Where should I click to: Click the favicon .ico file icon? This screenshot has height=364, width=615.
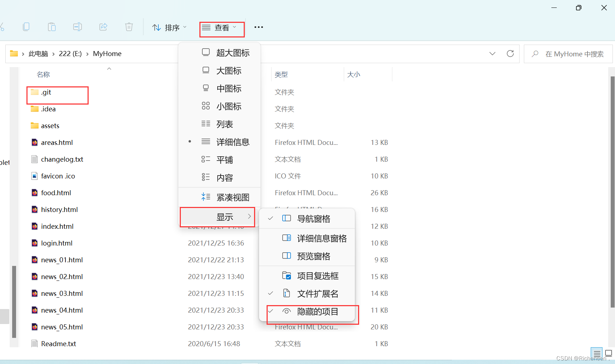pyautogui.click(x=35, y=176)
